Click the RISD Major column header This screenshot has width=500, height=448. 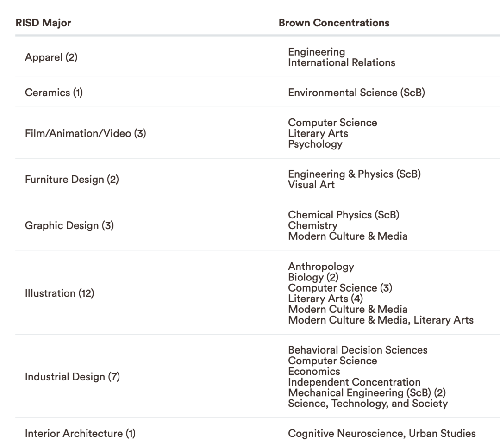[44, 23]
